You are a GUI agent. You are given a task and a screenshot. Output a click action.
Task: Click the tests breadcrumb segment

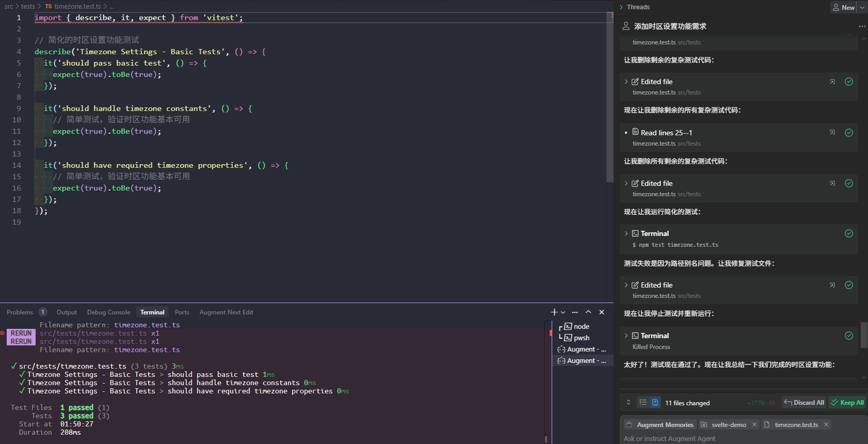(x=28, y=7)
